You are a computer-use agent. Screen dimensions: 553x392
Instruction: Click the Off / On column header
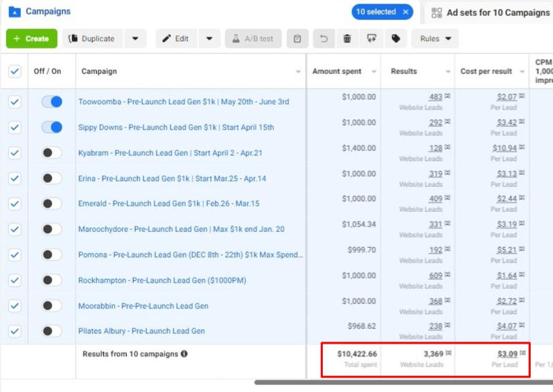[x=47, y=71]
